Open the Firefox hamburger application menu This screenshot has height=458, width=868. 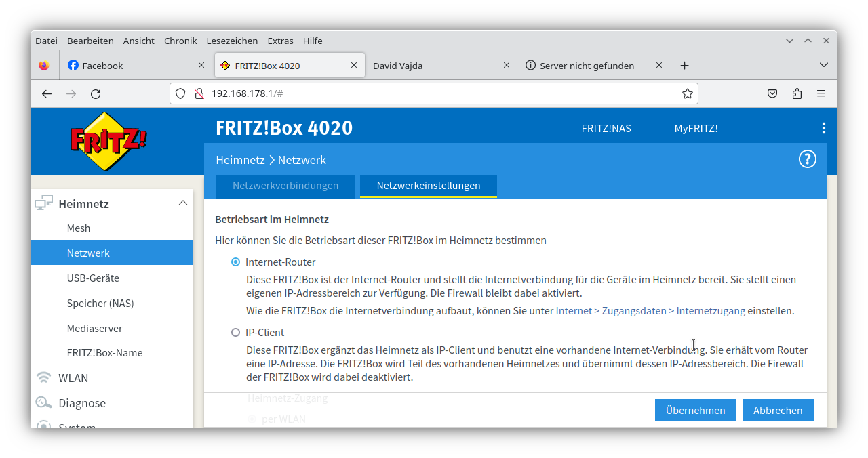821,93
